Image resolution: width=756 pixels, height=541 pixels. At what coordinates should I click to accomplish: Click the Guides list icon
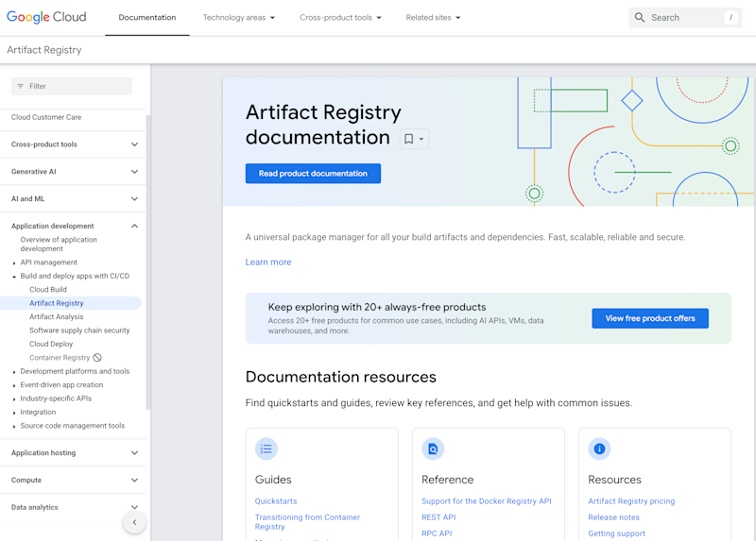[x=266, y=449]
